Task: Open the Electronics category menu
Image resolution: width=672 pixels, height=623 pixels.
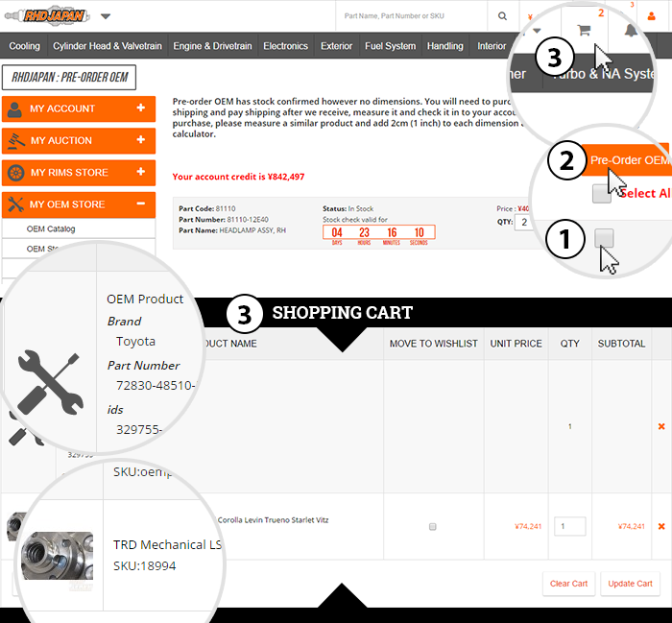Action: (x=285, y=46)
